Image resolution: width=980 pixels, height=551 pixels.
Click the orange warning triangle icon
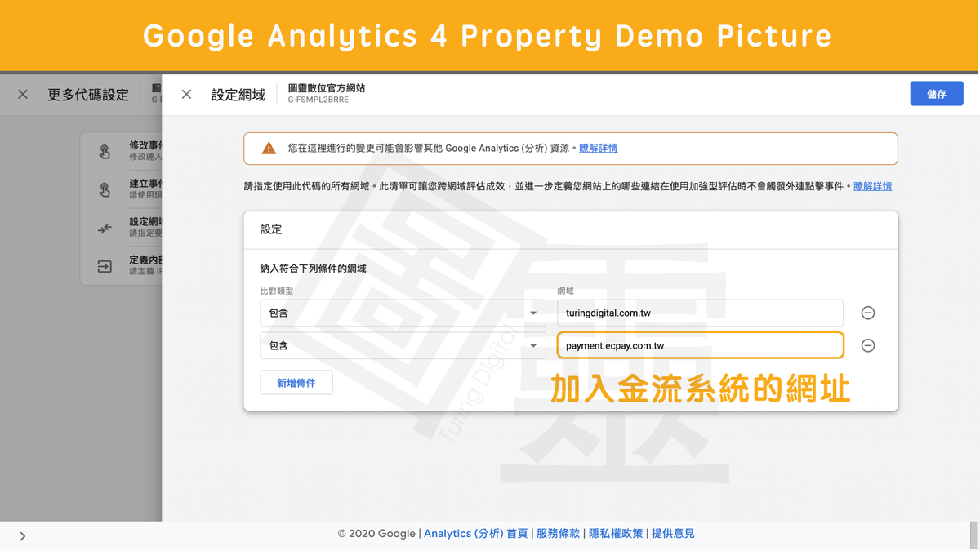point(269,149)
